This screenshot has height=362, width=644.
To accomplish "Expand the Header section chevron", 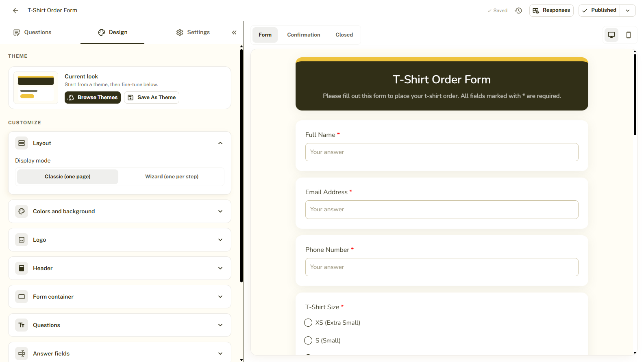I will coord(220,268).
